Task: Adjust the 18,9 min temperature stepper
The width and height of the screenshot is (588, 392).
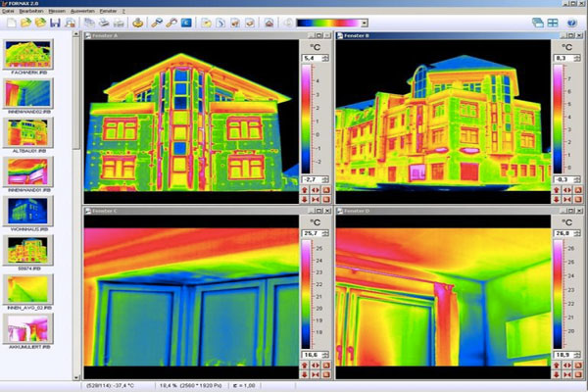Action: point(577,355)
